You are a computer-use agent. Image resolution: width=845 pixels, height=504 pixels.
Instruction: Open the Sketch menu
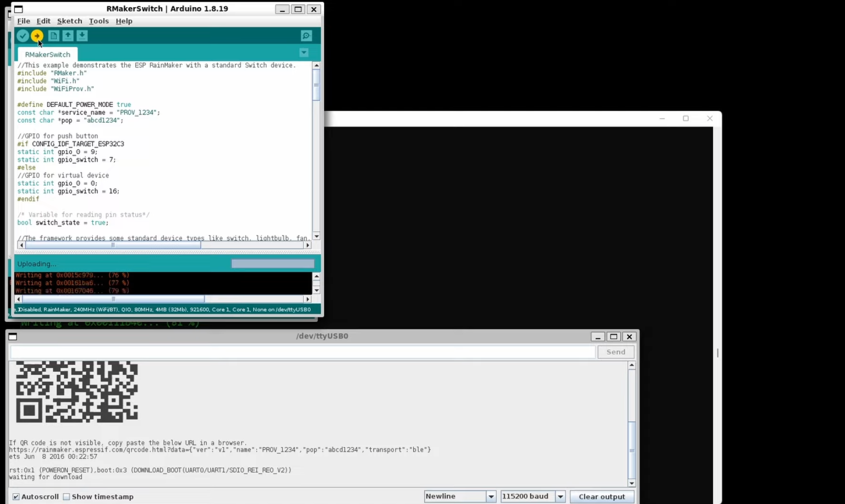[69, 21]
